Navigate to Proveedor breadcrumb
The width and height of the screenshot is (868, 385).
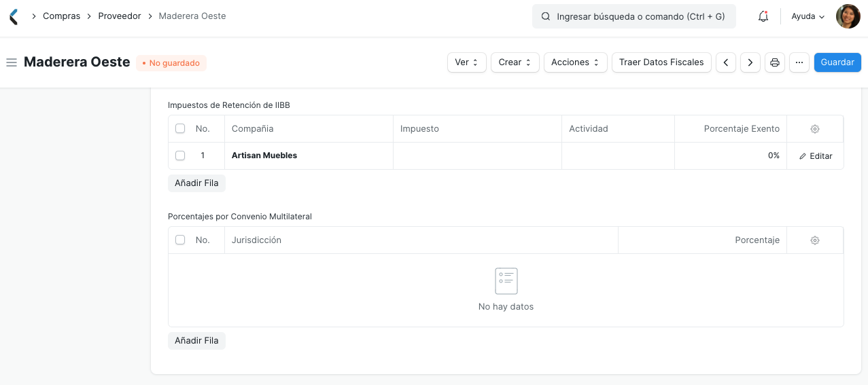point(120,16)
